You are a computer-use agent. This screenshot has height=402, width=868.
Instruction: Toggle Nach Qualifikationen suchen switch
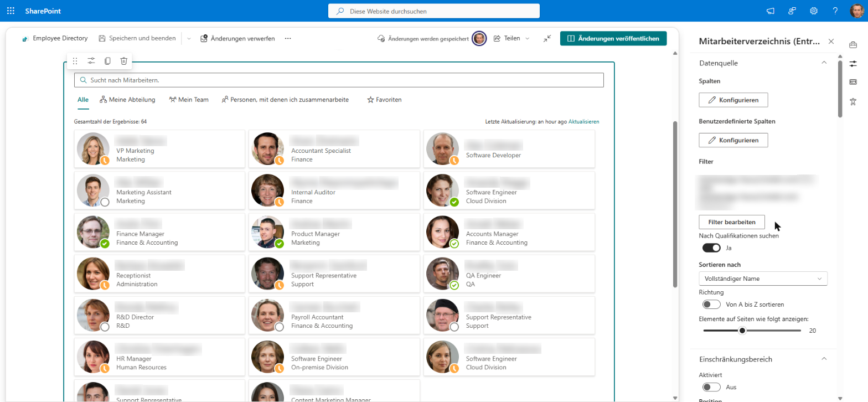click(x=711, y=248)
